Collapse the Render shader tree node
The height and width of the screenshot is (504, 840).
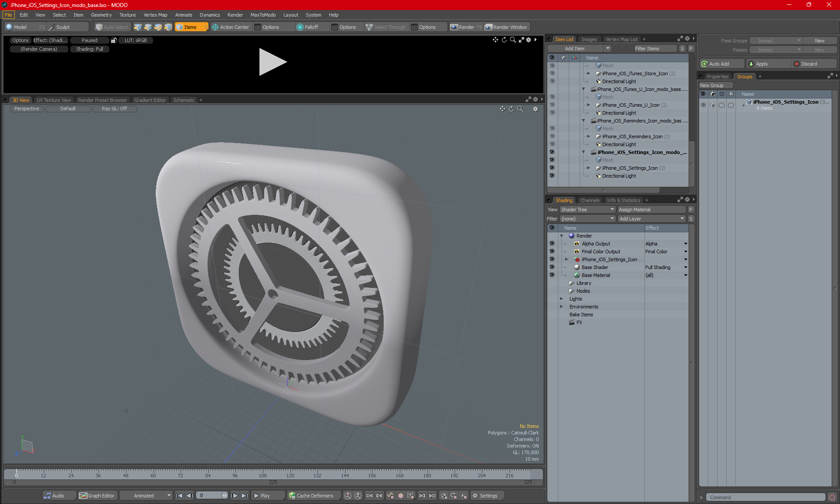(x=561, y=236)
